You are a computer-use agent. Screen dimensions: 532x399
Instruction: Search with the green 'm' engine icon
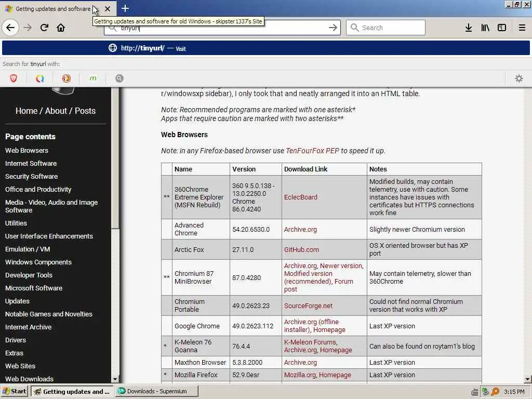(93, 79)
